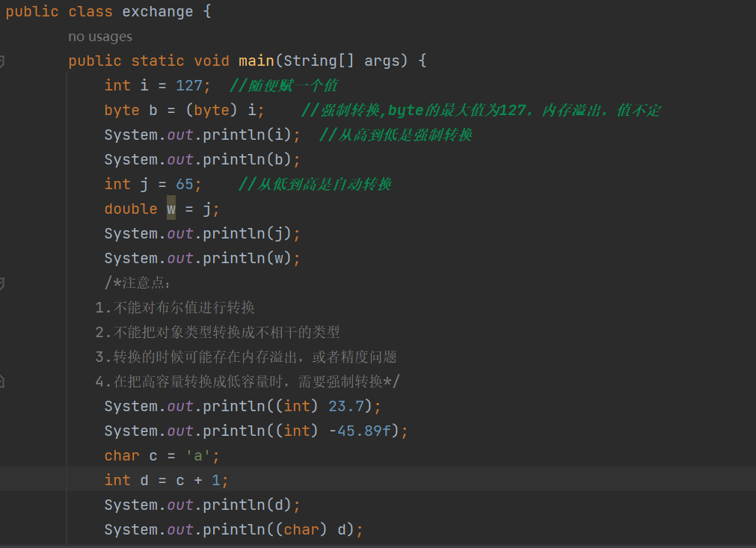Click the 'double' keyword

click(131, 209)
